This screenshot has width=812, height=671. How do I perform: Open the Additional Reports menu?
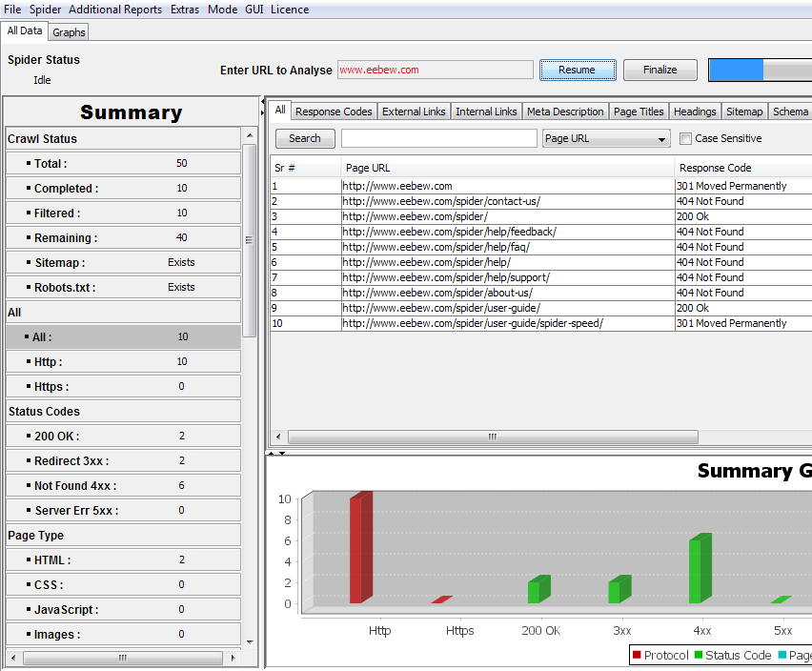(115, 10)
